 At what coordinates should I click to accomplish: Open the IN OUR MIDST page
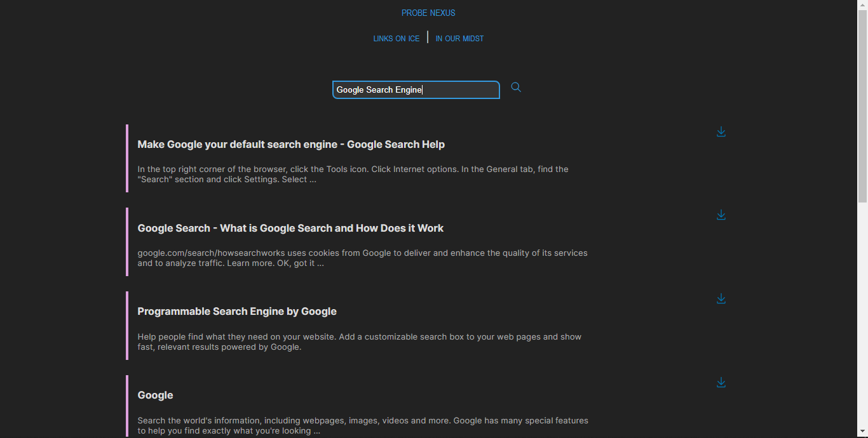[x=459, y=39]
